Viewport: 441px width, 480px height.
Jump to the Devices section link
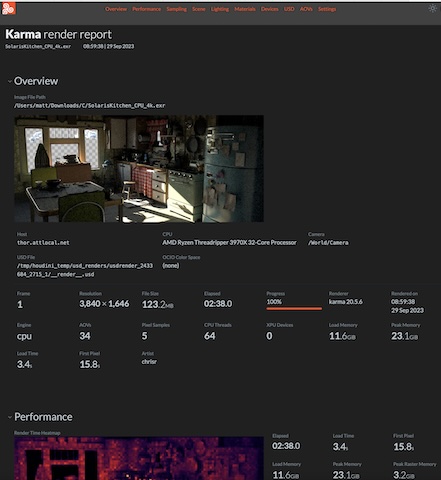(269, 9)
